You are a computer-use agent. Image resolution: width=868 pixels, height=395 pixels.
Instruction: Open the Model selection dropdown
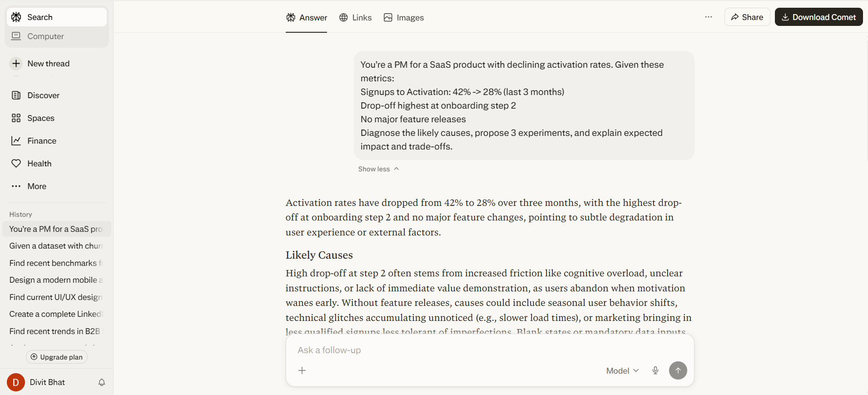point(621,370)
